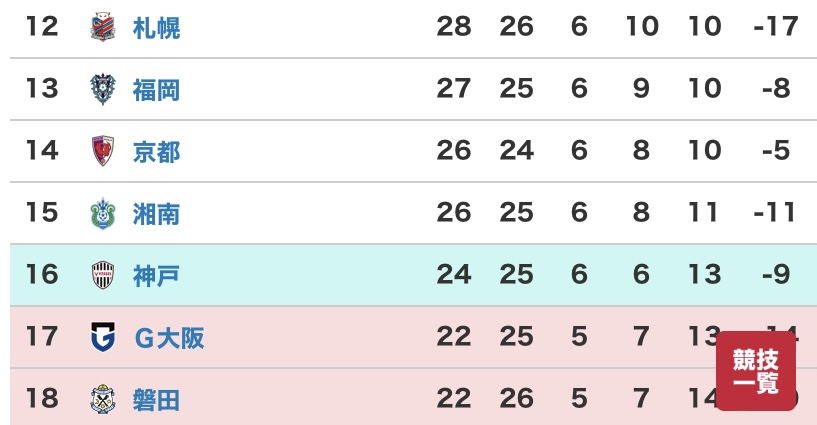Click the Iwata club crest icon

click(103, 399)
